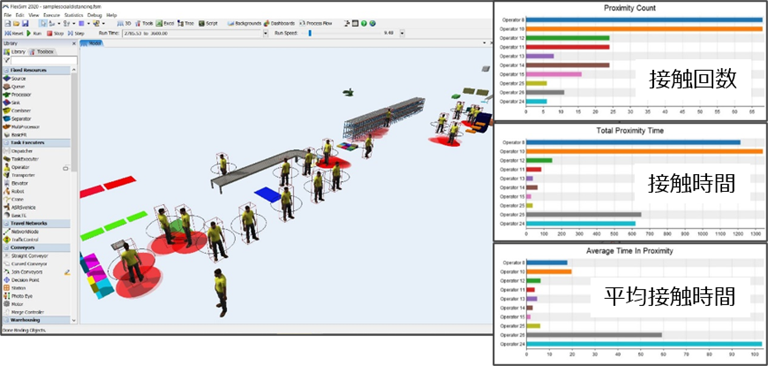The image size is (768, 366).
Task: Click the Save model disk icon
Action: point(25,24)
